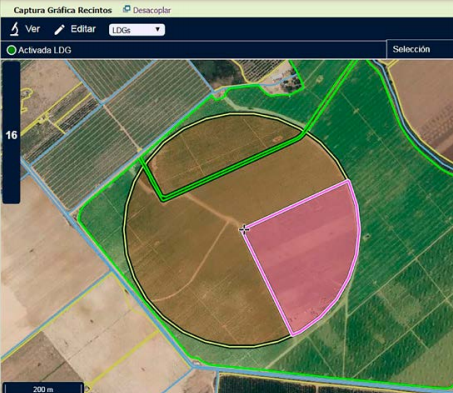
Task: Click the Desacoplar link
Action: [x=152, y=10]
